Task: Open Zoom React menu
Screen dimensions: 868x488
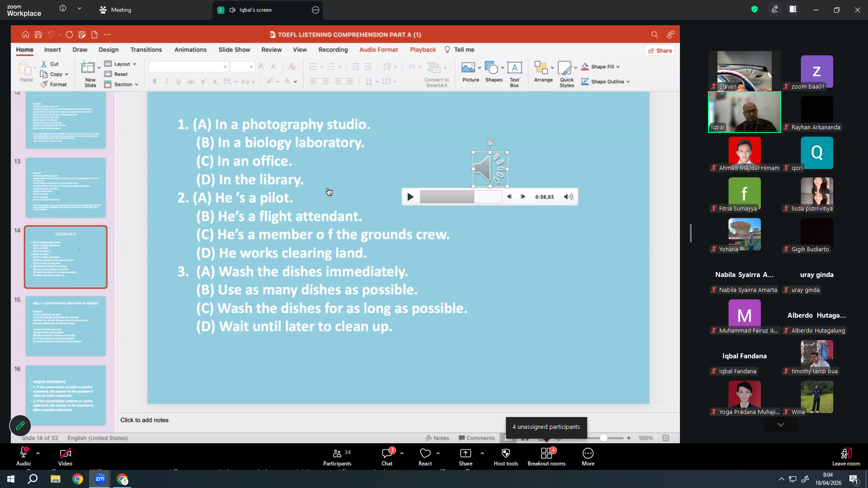Action: pyautogui.click(x=425, y=457)
